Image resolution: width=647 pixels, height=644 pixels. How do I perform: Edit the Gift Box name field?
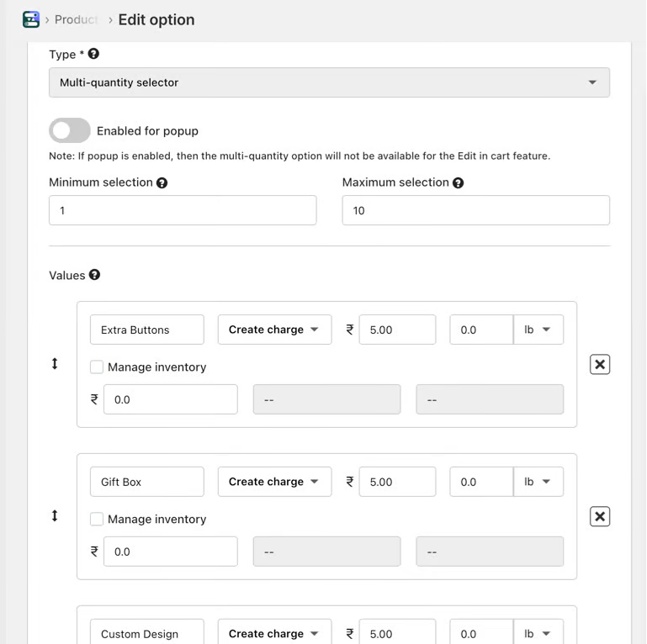(x=147, y=482)
